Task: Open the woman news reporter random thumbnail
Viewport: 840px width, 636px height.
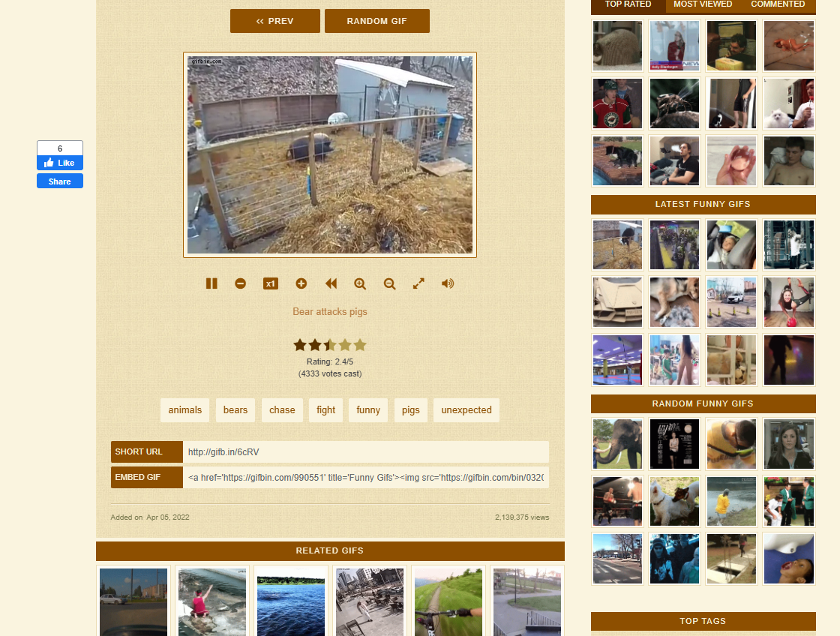Action: (x=788, y=444)
